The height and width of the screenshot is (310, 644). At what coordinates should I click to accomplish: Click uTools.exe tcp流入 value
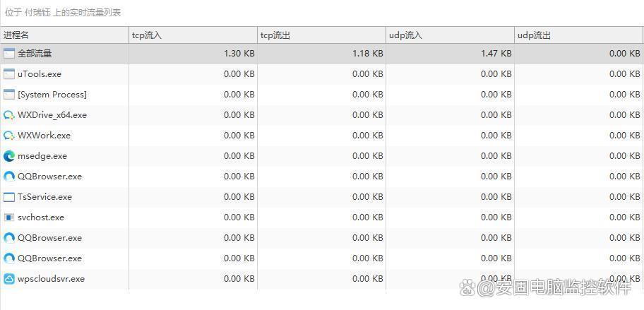pos(239,74)
